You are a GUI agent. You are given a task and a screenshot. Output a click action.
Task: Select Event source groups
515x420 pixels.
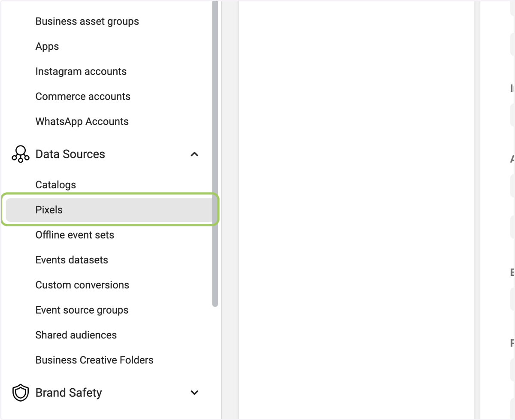pos(82,310)
